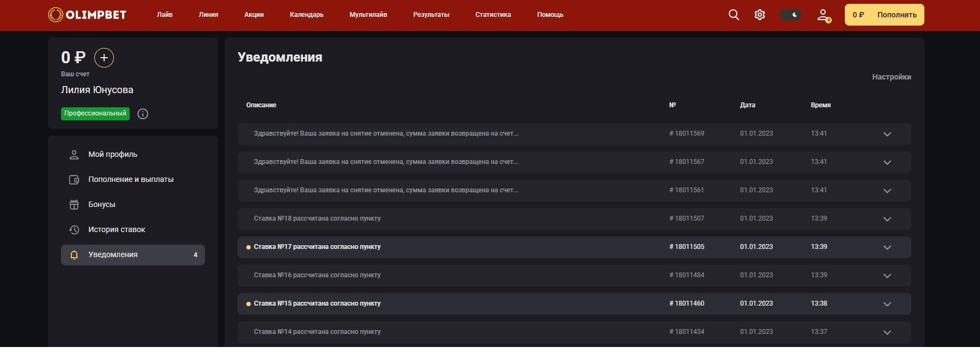This screenshot has height=353, width=980.
Task: Click the Пополнить button
Action: coord(897,15)
